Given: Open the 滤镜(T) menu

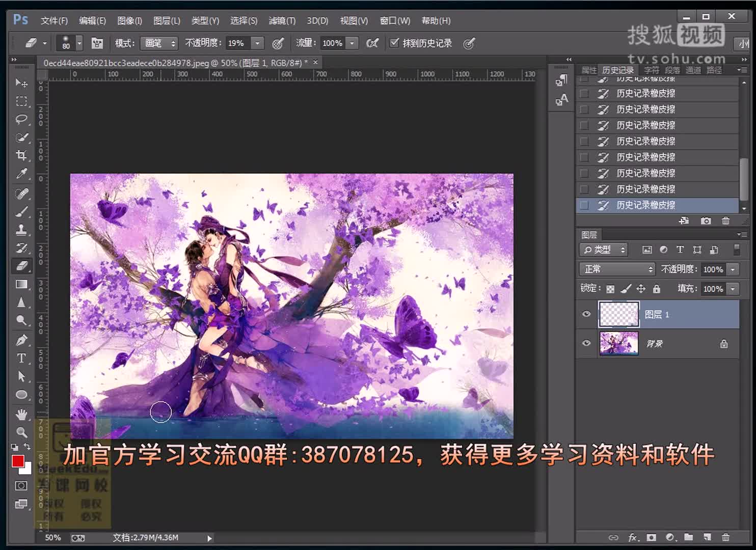Looking at the screenshot, I should pos(282,21).
